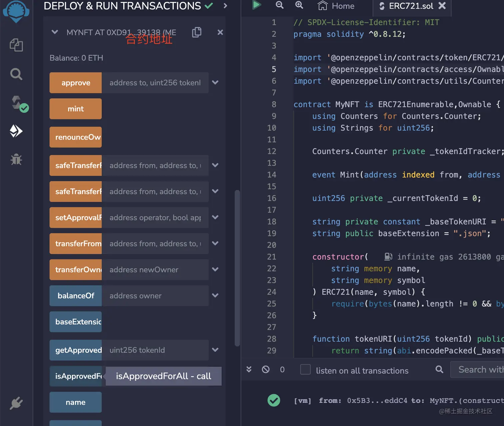Expand approve function parameters
The image size is (504, 426).
[215, 83]
